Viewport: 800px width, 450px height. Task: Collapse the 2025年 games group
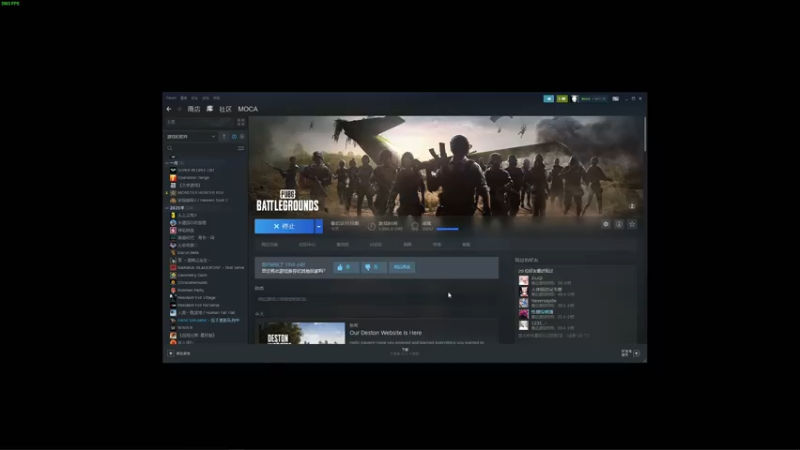167,208
